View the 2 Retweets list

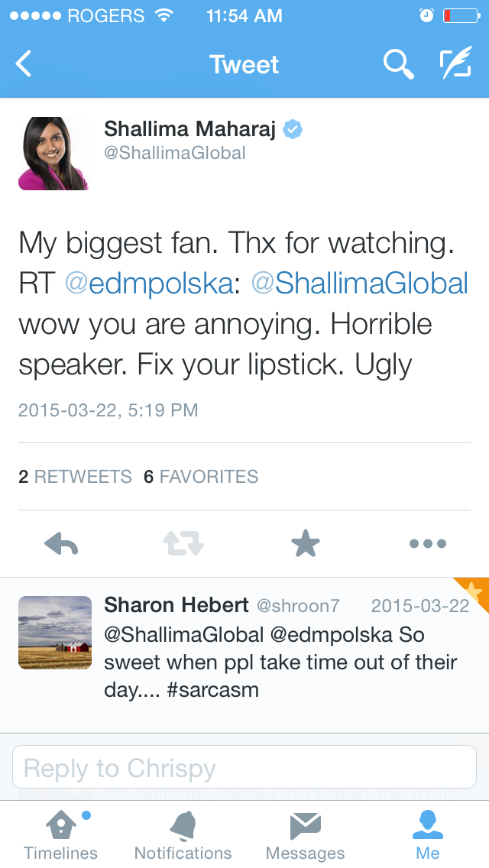coord(75,477)
